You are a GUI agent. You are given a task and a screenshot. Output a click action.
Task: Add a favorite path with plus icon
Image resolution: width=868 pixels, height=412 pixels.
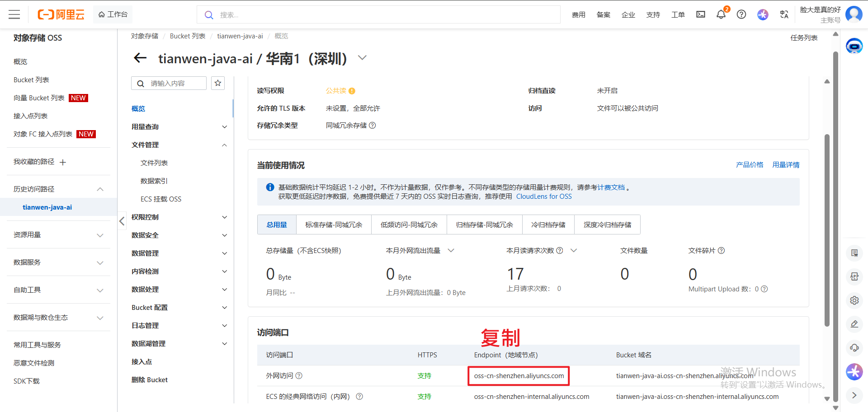point(63,162)
